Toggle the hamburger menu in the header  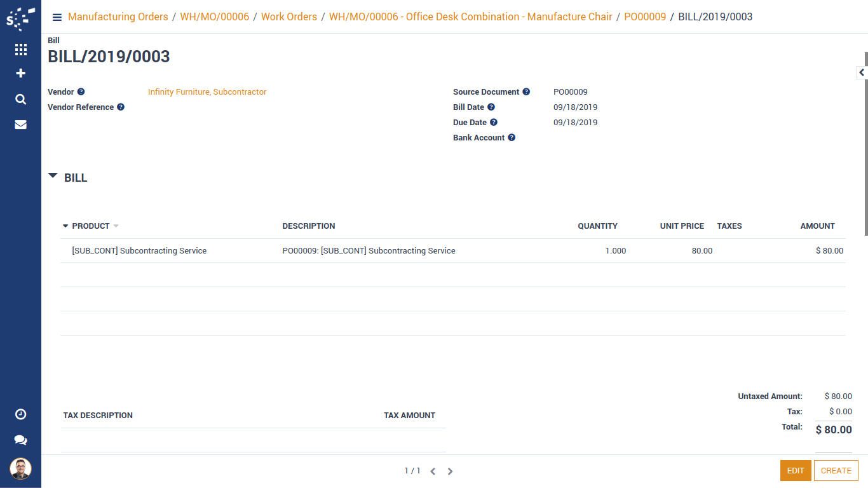pyautogui.click(x=57, y=17)
